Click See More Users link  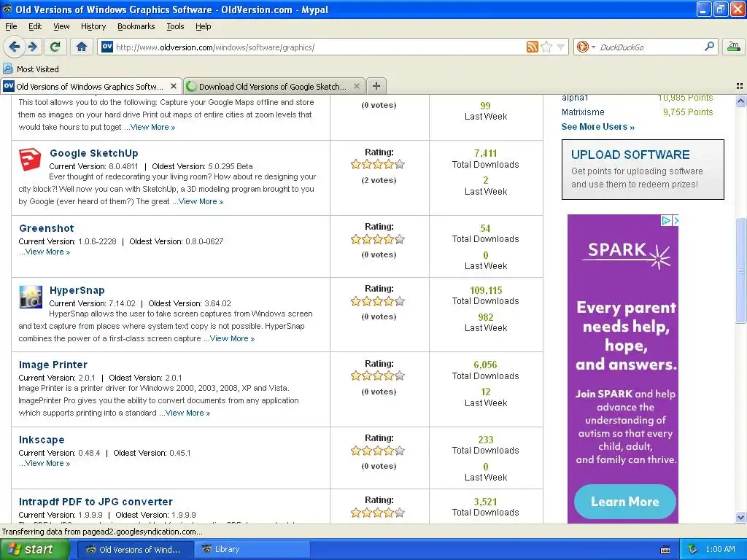click(598, 127)
